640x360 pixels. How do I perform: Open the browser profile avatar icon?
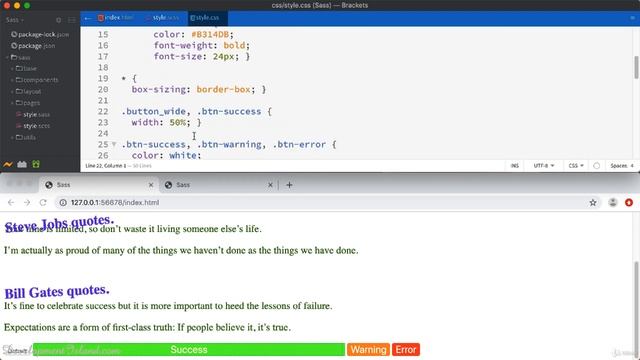pos(613,202)
